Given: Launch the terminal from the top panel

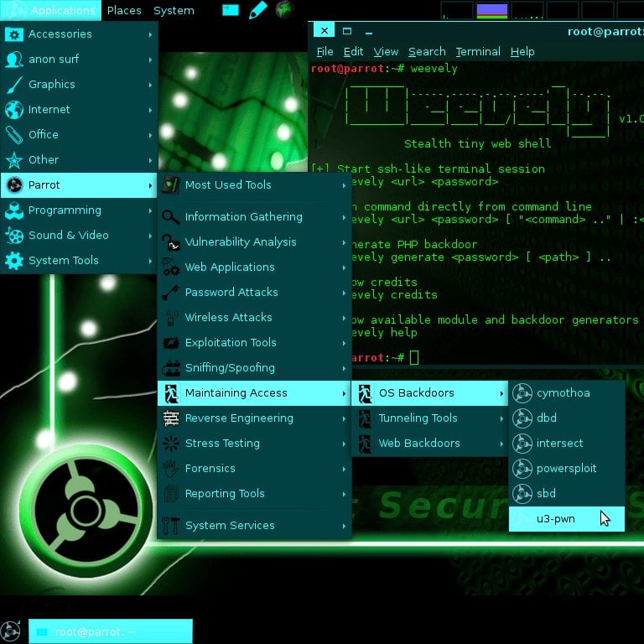Looking at the screenshot, I should [230, 10].
